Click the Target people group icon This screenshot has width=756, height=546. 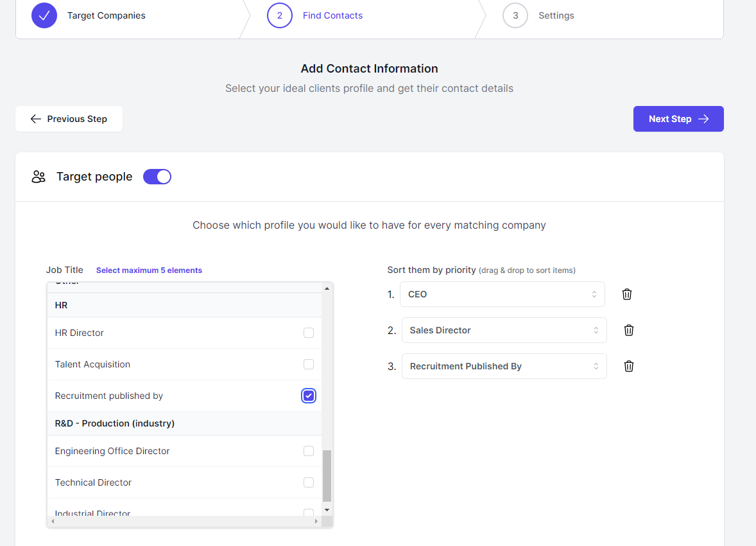coord(39,177)
